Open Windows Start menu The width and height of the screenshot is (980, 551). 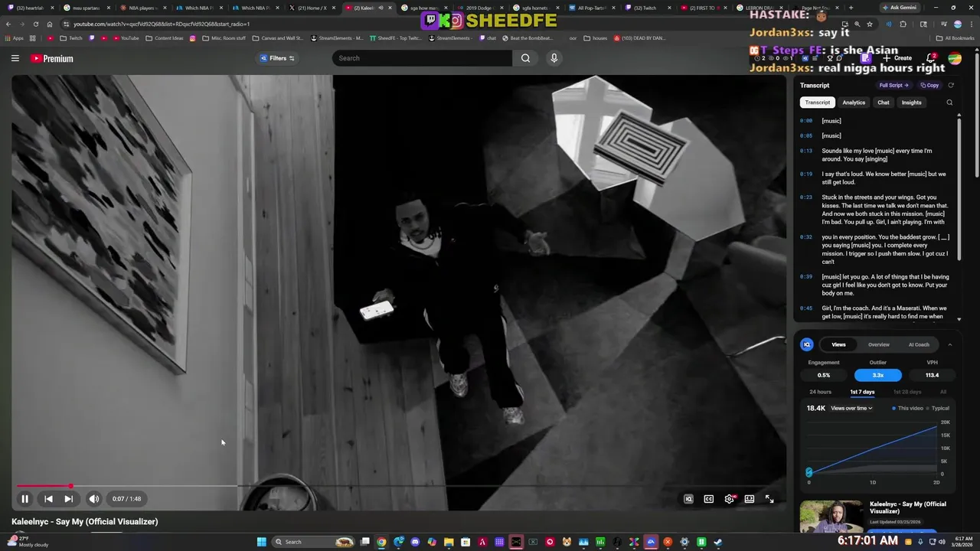tap(261, 542)
